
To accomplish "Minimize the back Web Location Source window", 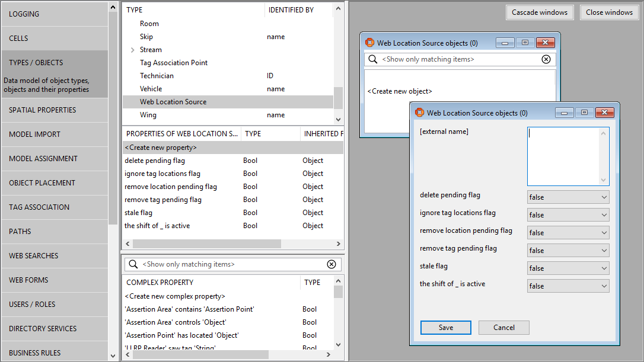I will click(x=505, y=43).
